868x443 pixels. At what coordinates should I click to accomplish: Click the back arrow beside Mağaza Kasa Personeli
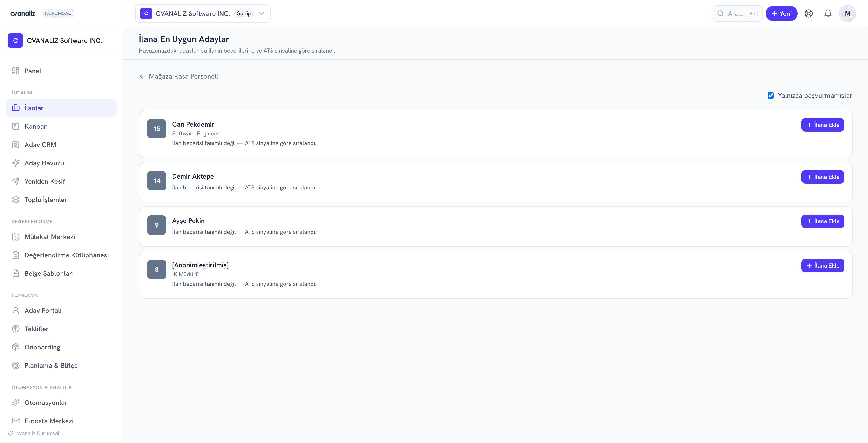(x=142, y=76)
